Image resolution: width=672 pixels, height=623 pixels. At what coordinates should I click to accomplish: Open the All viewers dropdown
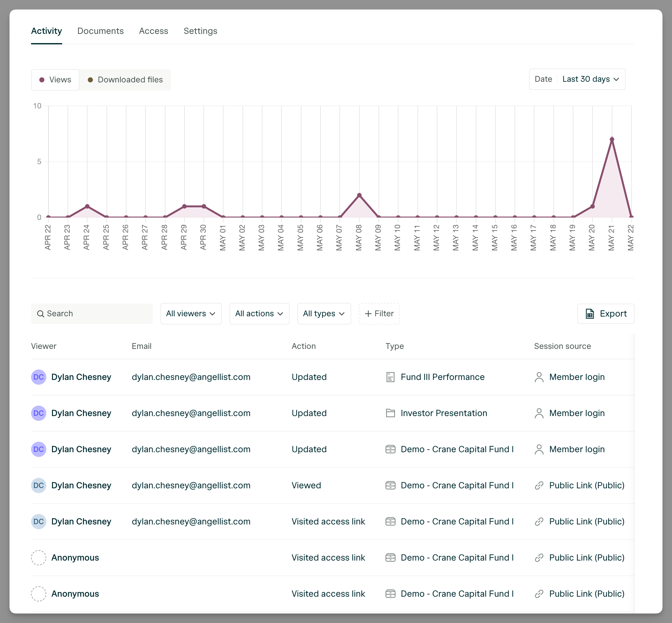[191, 313]
